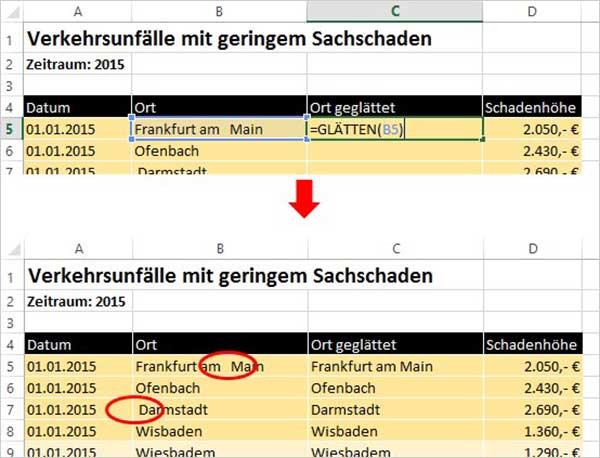Click the row 3 header in upper sheet
The image size is (600, 458).
pos(11,86)
